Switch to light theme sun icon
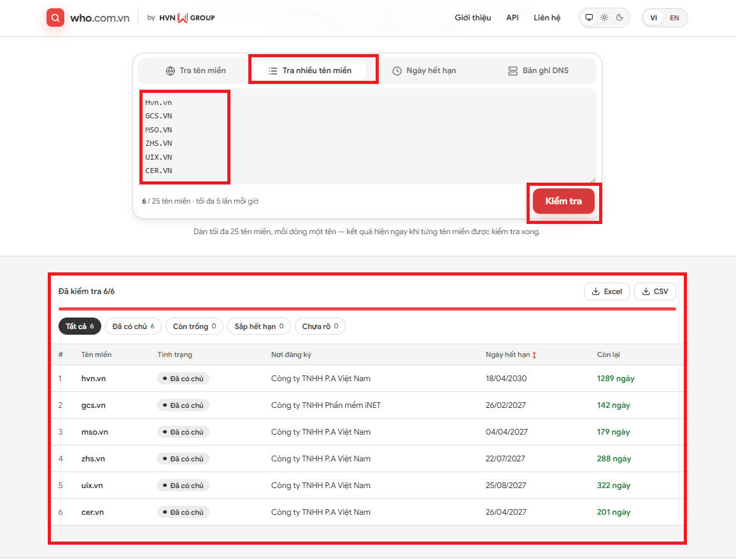This screenshot has width=736, height=560. tap(605, 18)
